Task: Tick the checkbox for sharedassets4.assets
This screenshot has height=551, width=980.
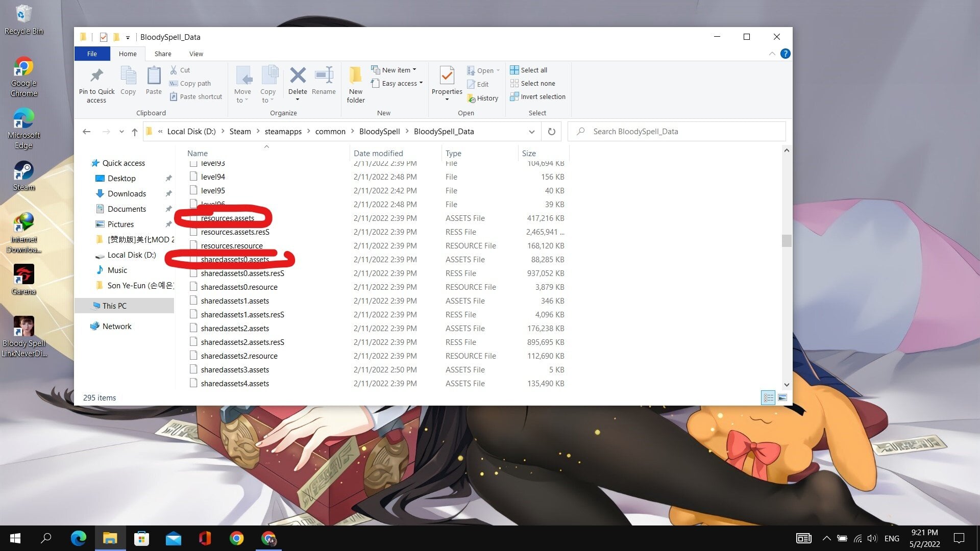Action: point(193,383)
